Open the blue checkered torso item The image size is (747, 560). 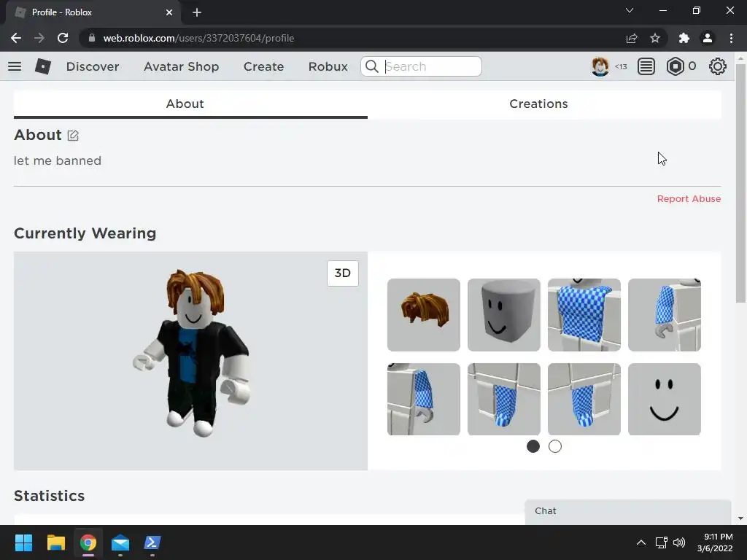pos(584,315)
